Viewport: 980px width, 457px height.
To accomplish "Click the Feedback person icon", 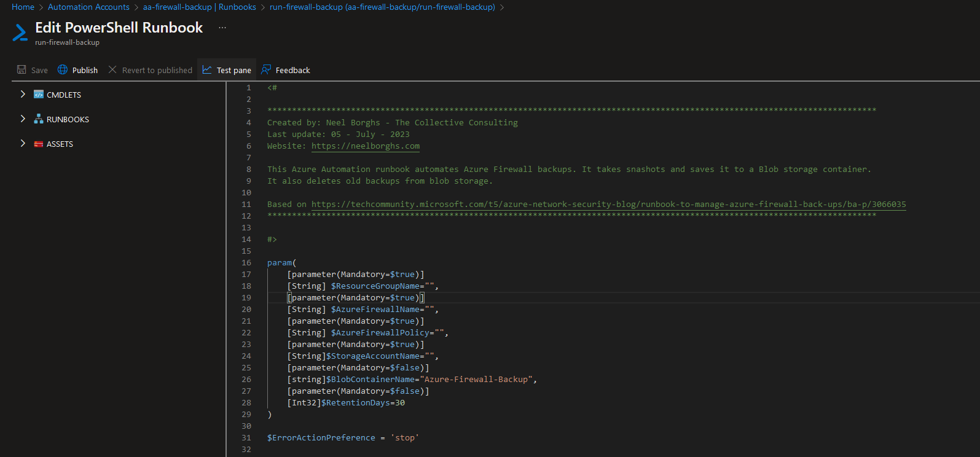I will [x=266, y=69].
